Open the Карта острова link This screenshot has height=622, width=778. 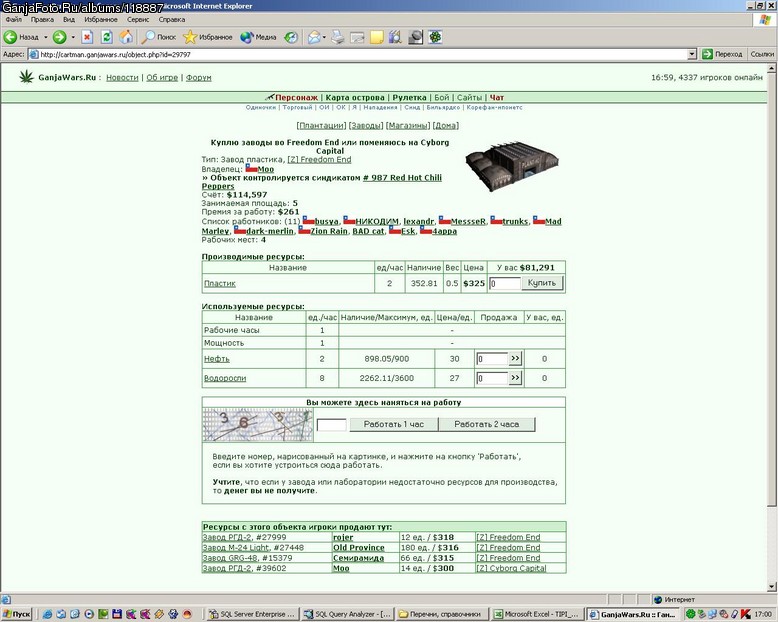(355, 98)
